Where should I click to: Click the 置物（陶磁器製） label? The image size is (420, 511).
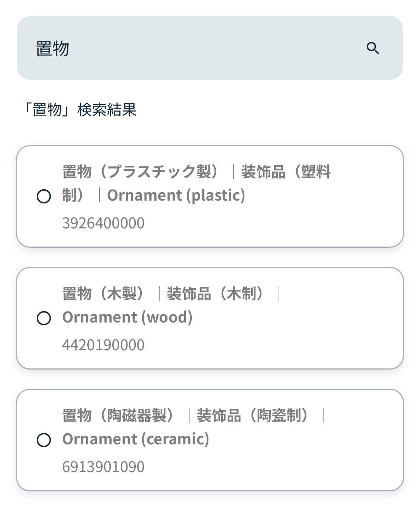[x=119, y=415]
